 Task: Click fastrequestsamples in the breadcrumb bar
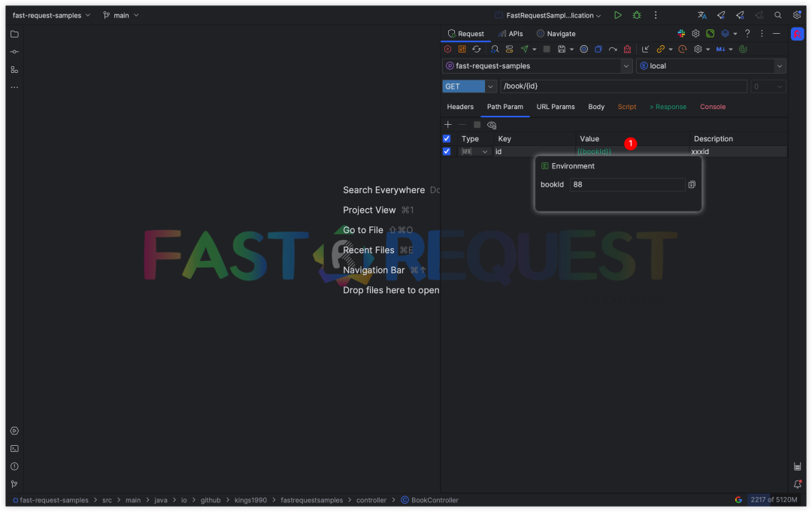(x=312, y=500)
